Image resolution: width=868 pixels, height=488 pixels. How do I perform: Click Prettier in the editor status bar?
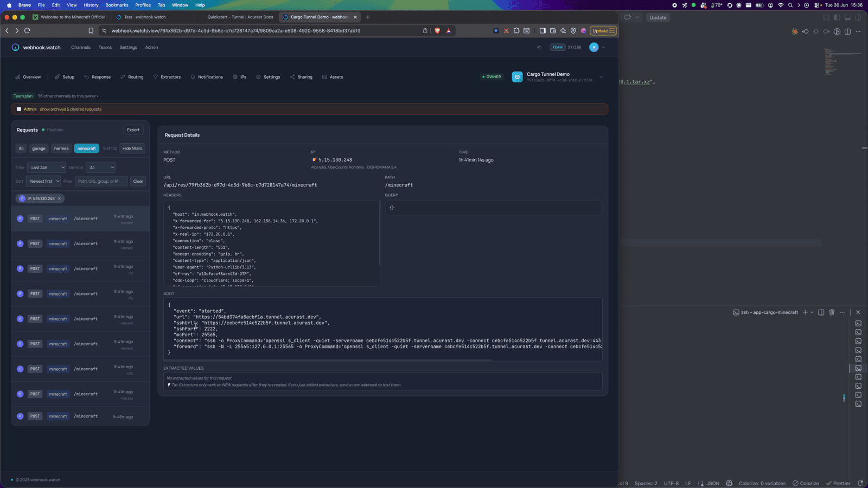pos(838,483)
